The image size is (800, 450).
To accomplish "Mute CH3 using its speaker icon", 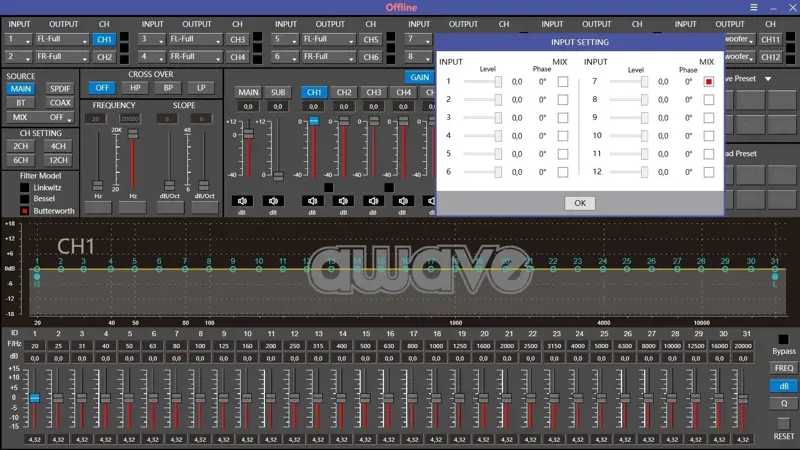I will 373,200.
